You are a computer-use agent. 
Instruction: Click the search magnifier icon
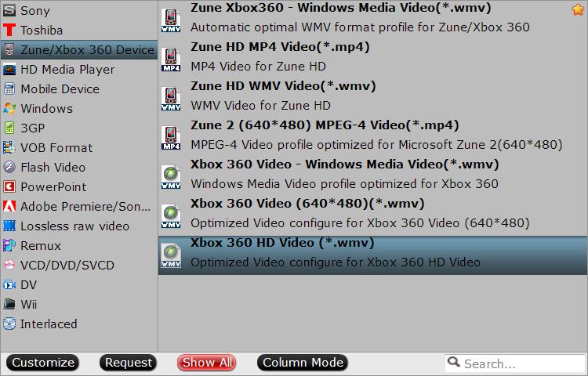pyautogui.click(x=453, y=362)
